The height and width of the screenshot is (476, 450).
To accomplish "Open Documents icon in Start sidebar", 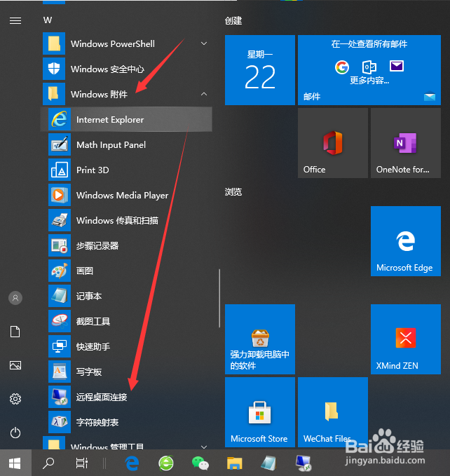I will point(15,332).
